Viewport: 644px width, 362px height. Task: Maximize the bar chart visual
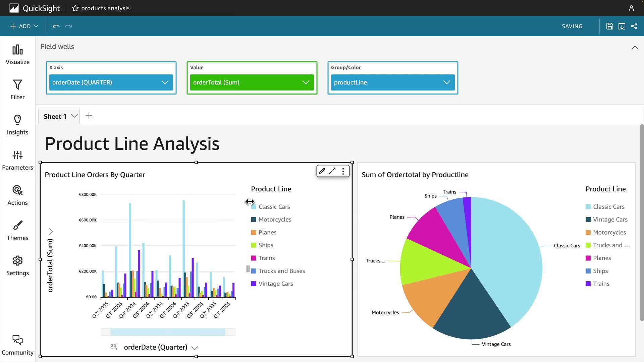tap(332, 171)
